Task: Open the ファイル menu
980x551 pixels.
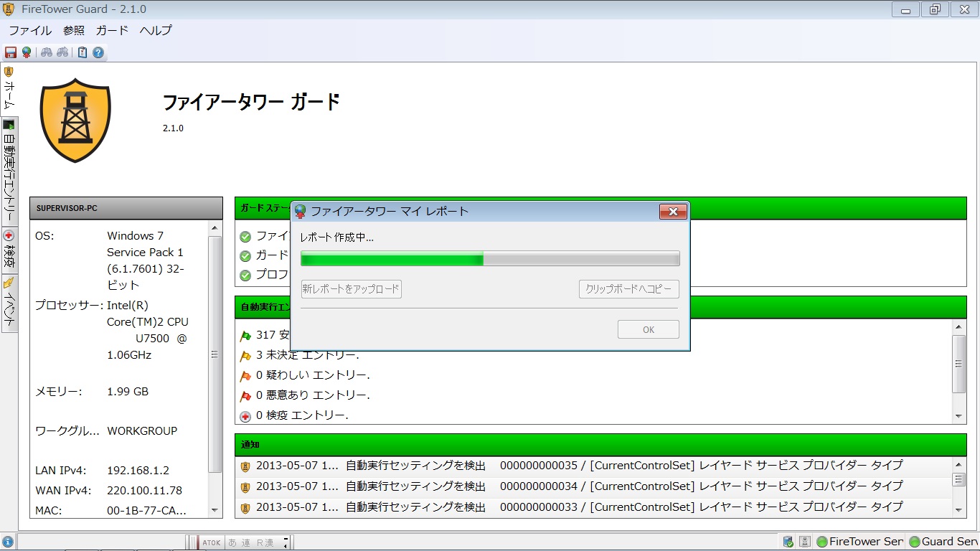Action: (x=30, y=30)
